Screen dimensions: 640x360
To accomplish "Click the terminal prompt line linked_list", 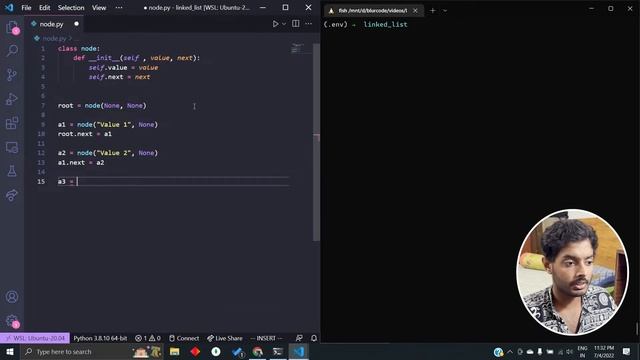I will pyautogui.click(x=365, y=24).
